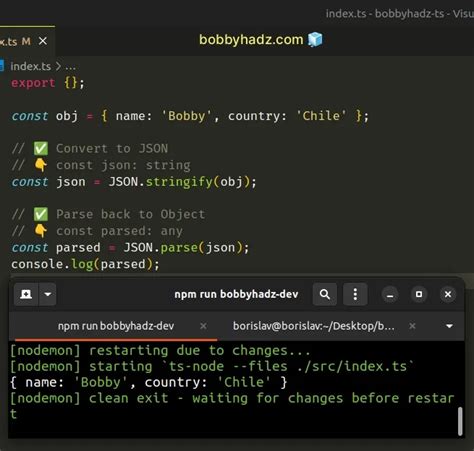
Task: Click the 'Parse back to Object' comment
Action: point(130,214)
